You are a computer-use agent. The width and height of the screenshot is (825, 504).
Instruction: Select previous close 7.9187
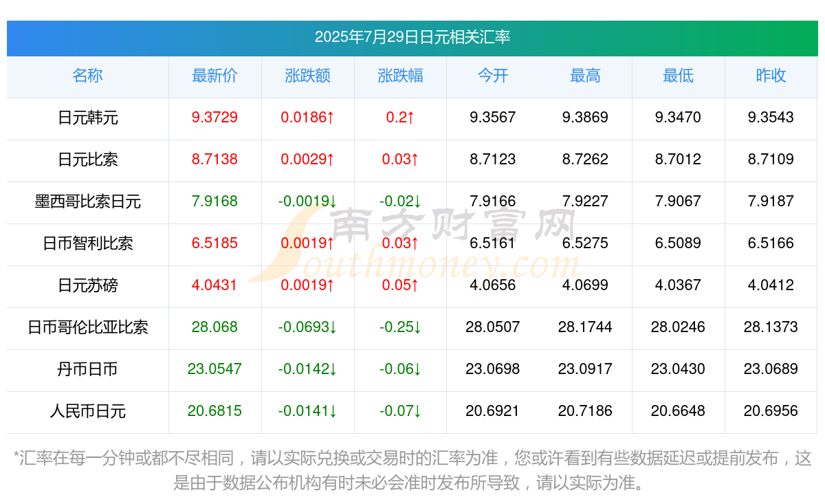coord(771,201)
